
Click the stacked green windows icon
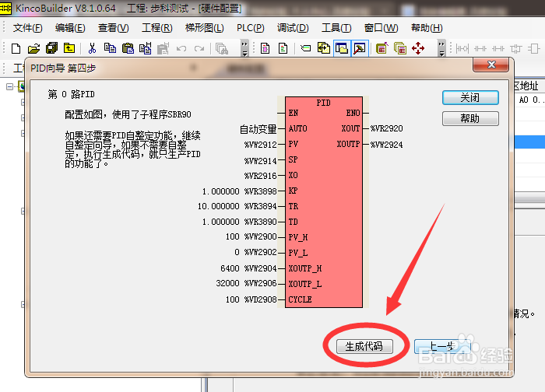400,48
